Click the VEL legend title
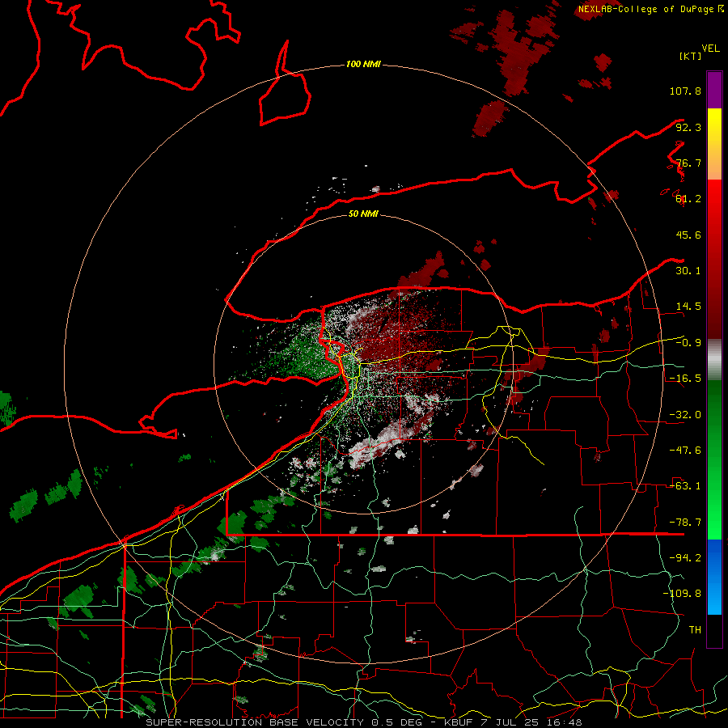728x728 pixels. point(710,48)
